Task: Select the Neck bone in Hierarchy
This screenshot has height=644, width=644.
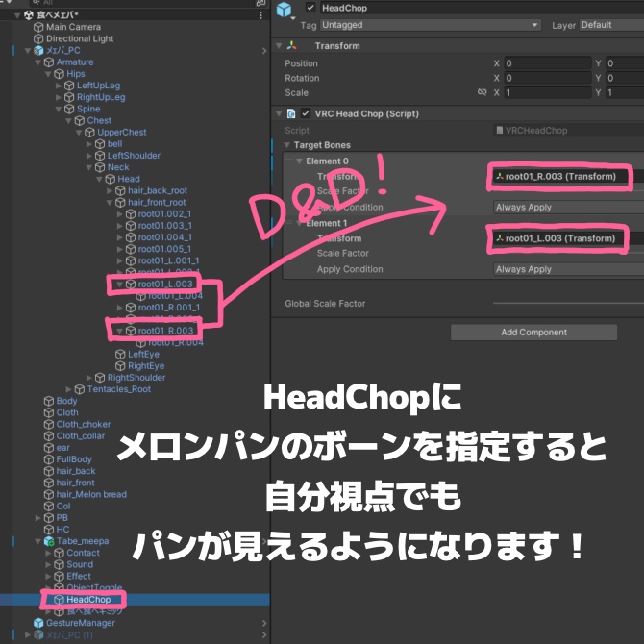Action: pyautogui.click(x=118, y=167)
